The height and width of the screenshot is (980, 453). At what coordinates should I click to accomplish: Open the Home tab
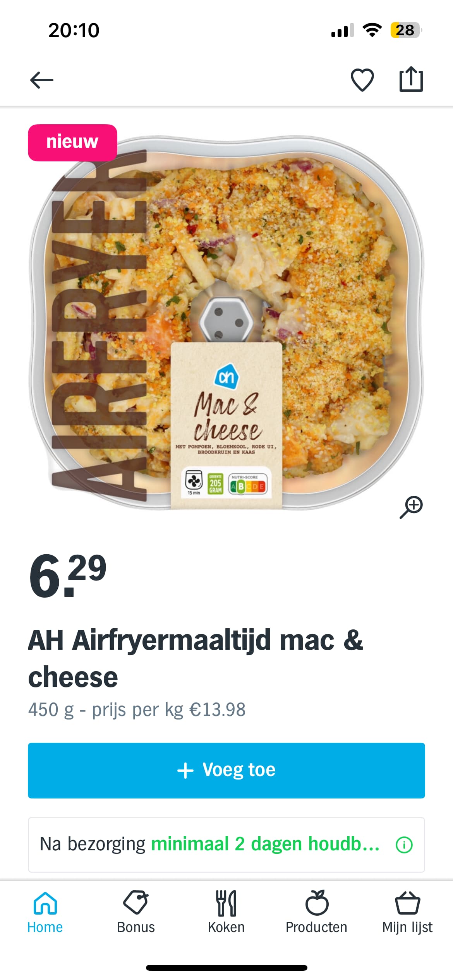tap(45, 912)
